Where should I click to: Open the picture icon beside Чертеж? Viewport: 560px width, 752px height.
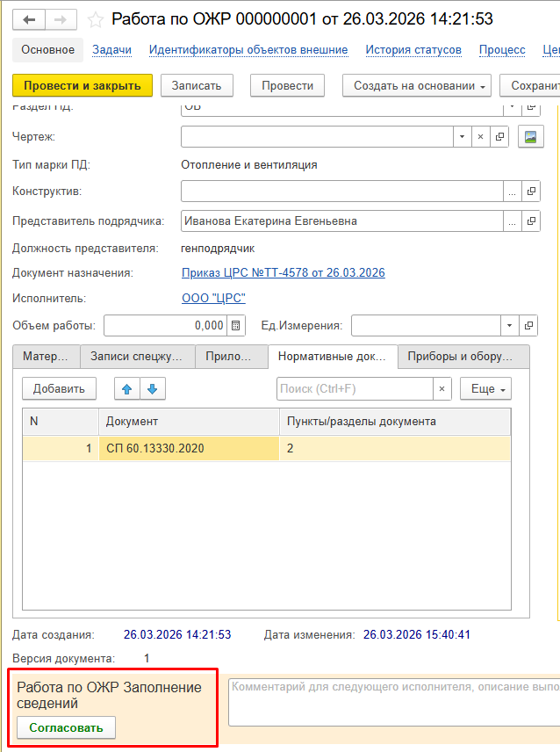530,137
